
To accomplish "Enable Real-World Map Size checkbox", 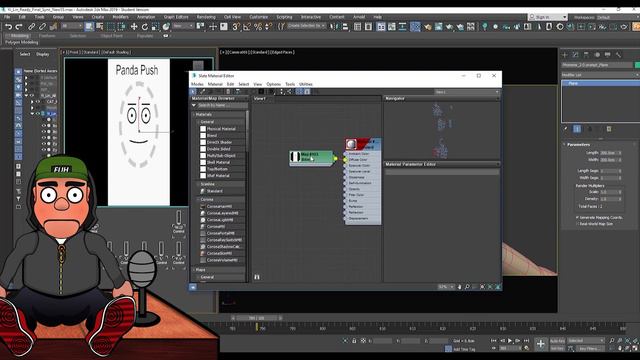I will (577, 224).
